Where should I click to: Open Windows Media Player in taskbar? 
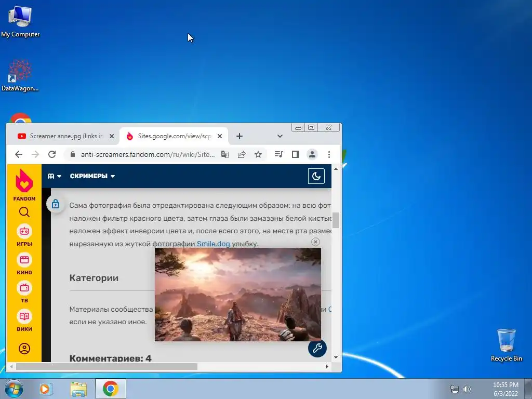(46, 389)
